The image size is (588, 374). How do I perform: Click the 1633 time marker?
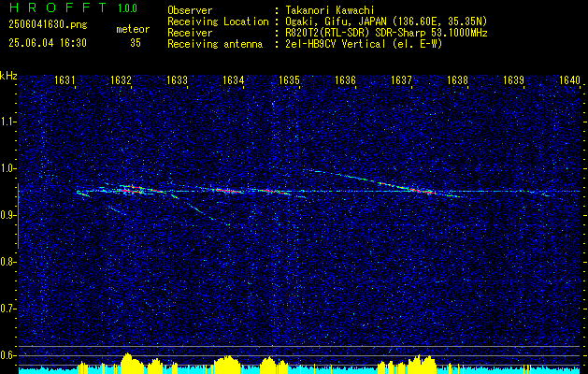(x=177, y=79)
